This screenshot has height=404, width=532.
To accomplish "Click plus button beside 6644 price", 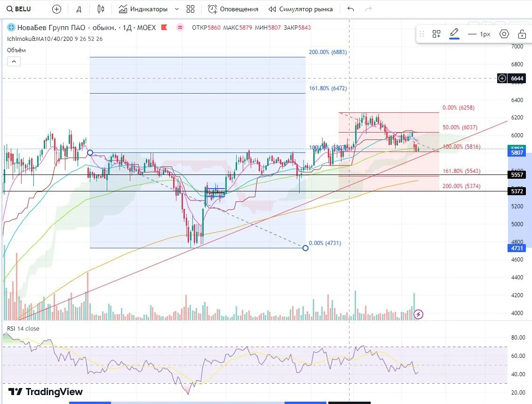I will (502, 79).
